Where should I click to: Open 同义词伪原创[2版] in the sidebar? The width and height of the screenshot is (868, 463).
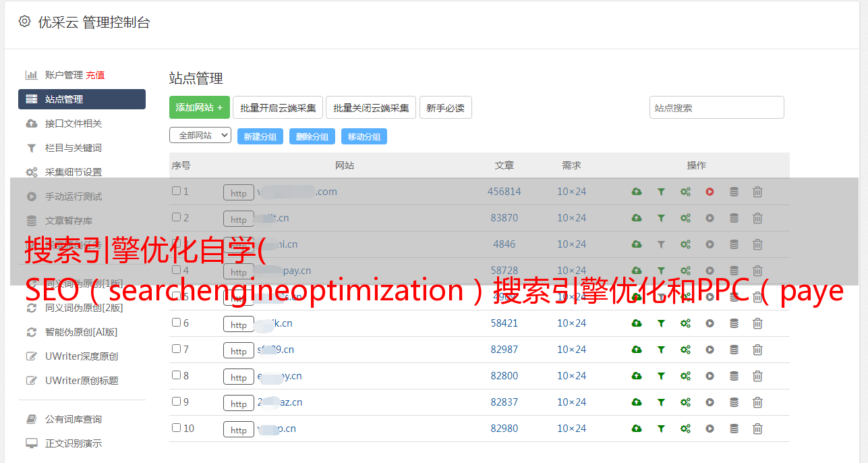(84, 308)
